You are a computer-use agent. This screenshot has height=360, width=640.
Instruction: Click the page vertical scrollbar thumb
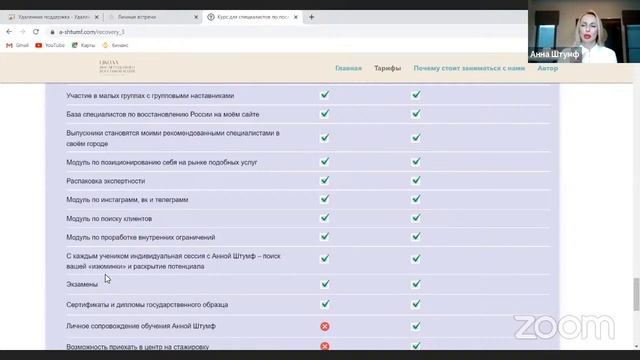pyautogui.click(x=636, y=295)
